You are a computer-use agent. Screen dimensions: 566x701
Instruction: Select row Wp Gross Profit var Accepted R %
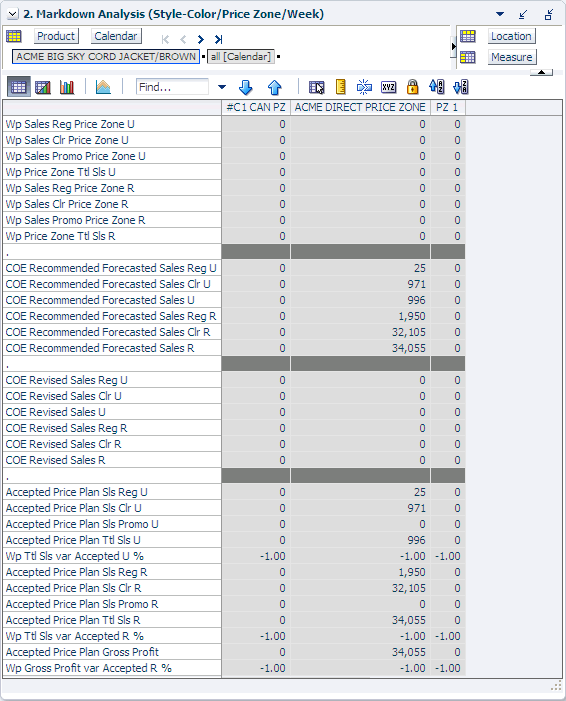pyautogui.click(x=112, y=668)
